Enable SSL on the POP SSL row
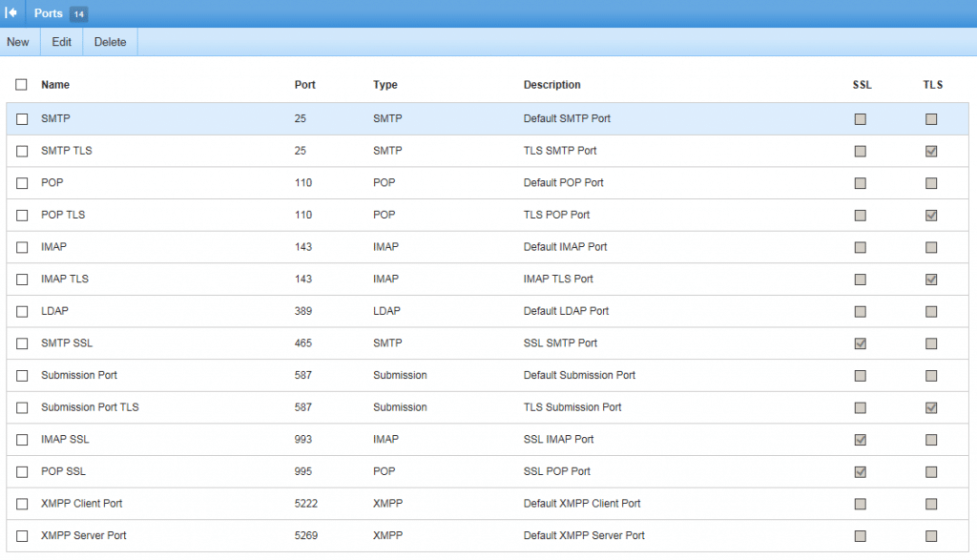Image resolution: width=977 pixels, height=560 pixels. pos(860,471)
